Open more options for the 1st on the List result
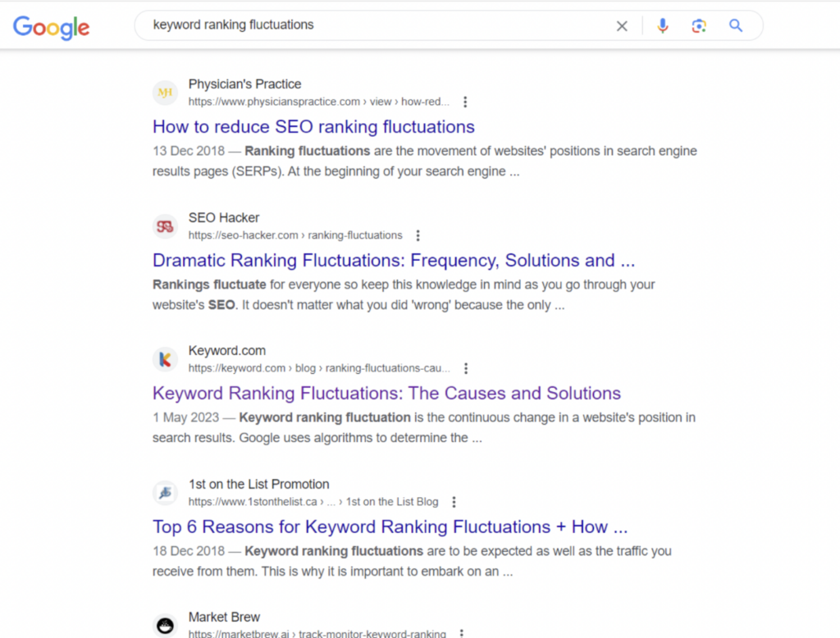Screen dimensions: 840x638 coord(454,501)
